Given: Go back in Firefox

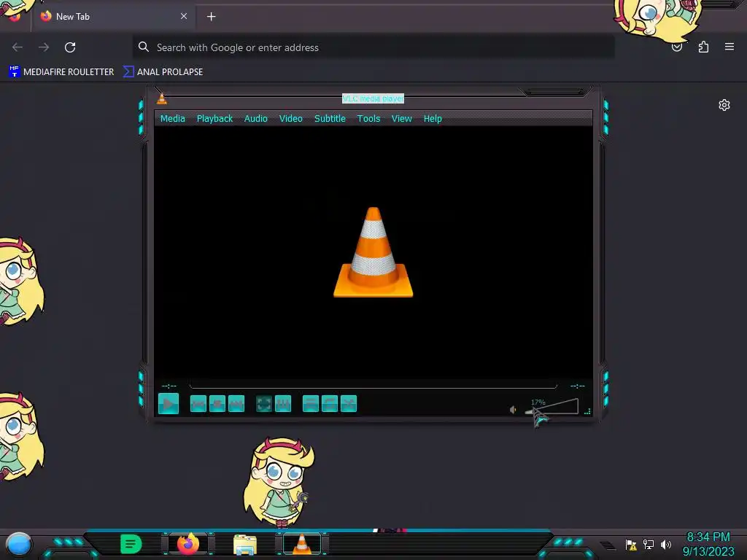Looking at the screenshot, I should click(x=18, y=47).
